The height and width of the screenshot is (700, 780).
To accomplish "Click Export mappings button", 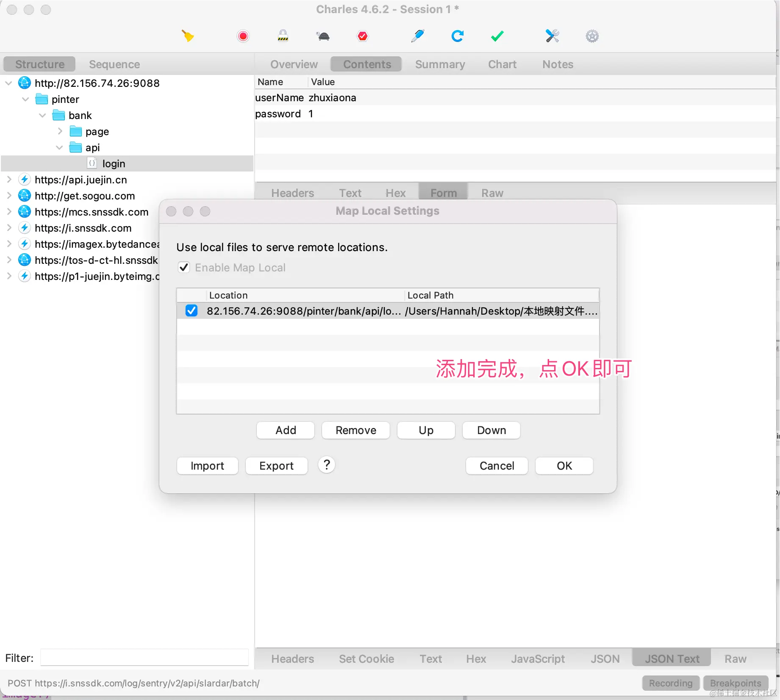I will click(277, 466).
